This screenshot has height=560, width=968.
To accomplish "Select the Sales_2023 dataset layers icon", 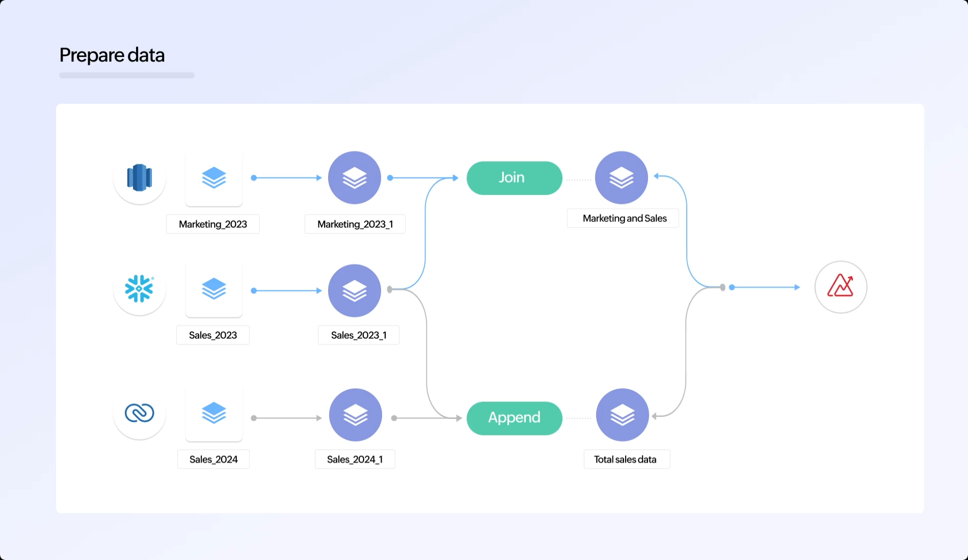I will click(214, 289).
